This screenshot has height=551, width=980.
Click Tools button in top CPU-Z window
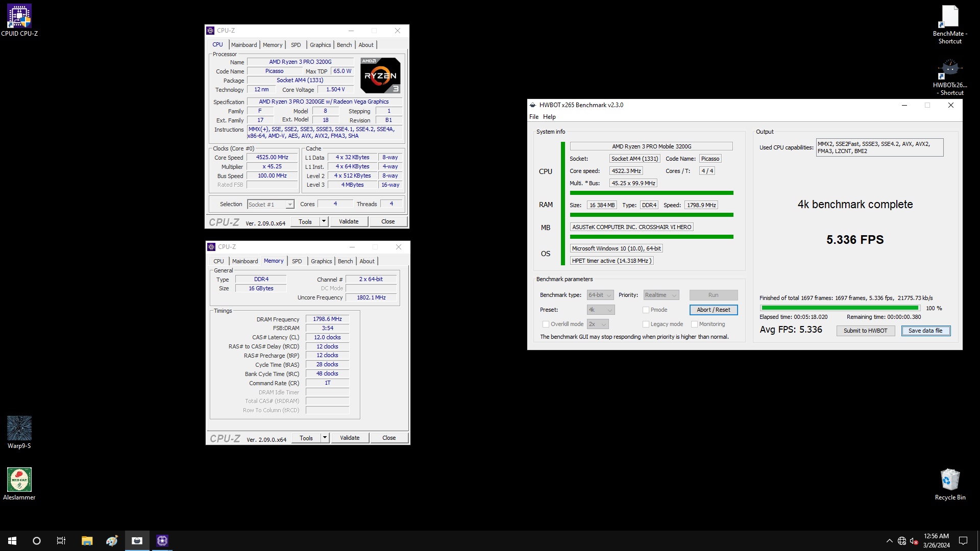pos(305,221)
